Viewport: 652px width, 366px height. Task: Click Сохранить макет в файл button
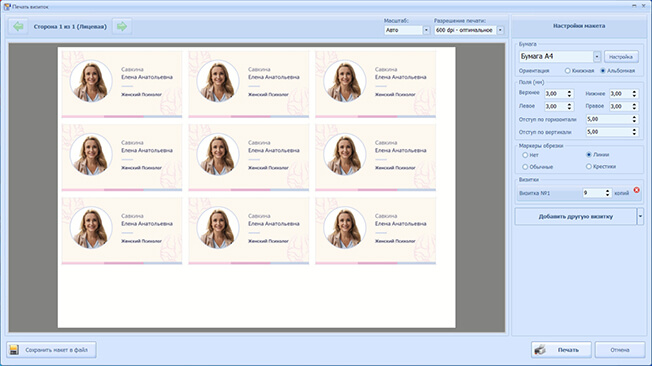pos(51,350)
